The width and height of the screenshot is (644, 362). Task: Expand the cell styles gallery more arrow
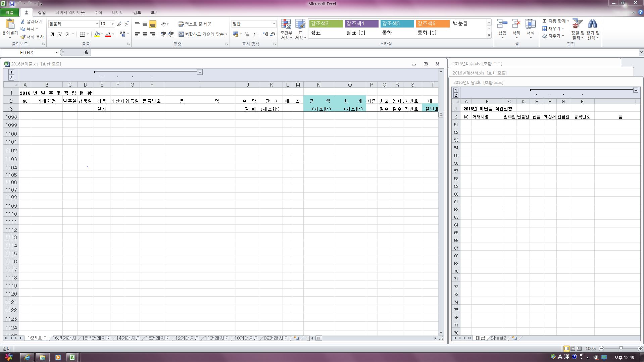489,36
